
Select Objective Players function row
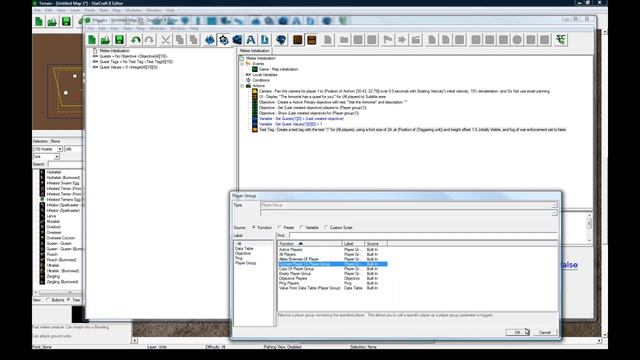(x=333, y=278)
